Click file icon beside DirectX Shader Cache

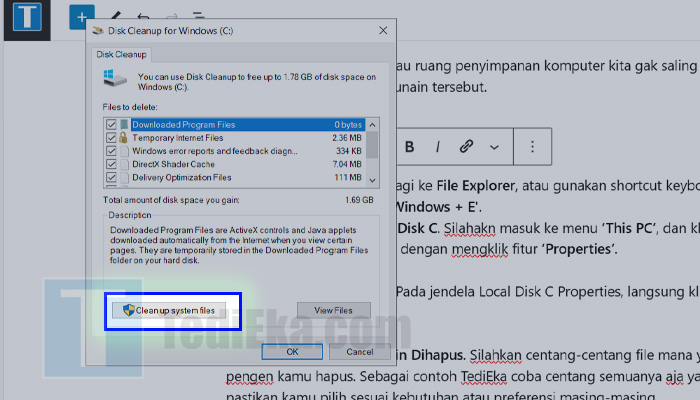124,164
